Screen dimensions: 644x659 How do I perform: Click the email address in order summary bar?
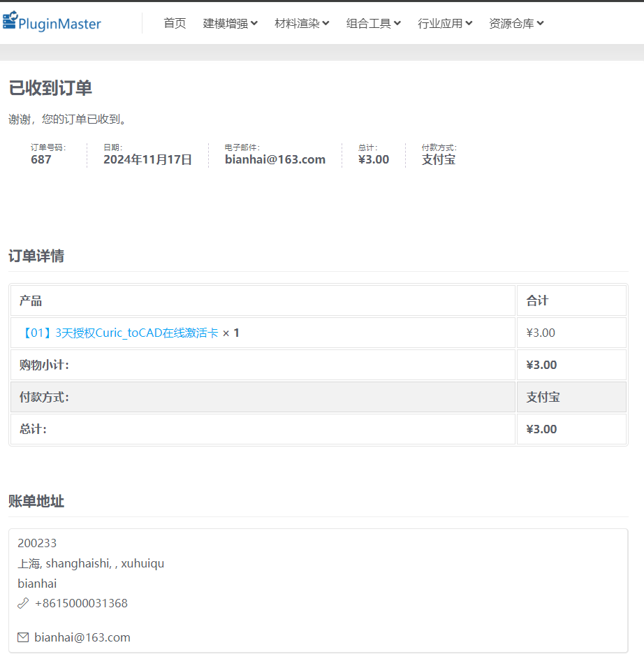point(275,159)
